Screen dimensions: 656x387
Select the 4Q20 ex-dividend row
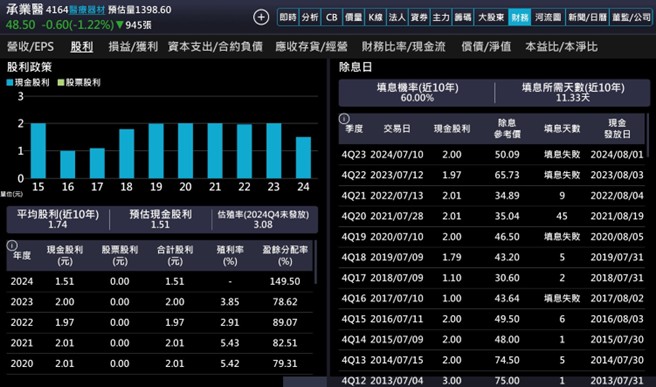pyautogui.click(x=492, y=216)
